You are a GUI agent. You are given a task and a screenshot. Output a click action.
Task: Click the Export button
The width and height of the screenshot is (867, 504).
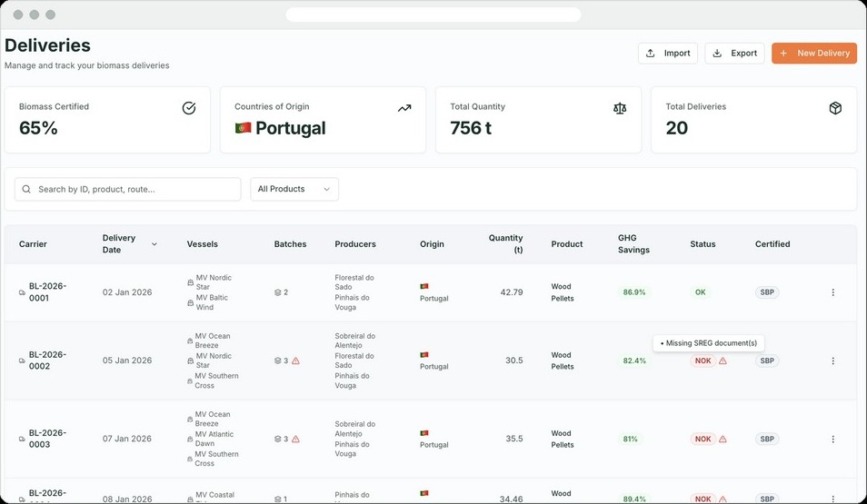[735, 53]
